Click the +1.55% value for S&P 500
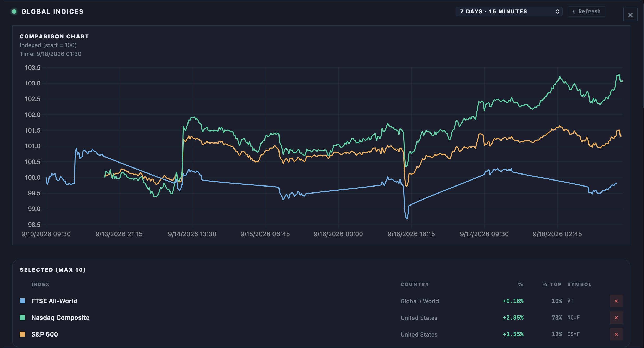 513,334
